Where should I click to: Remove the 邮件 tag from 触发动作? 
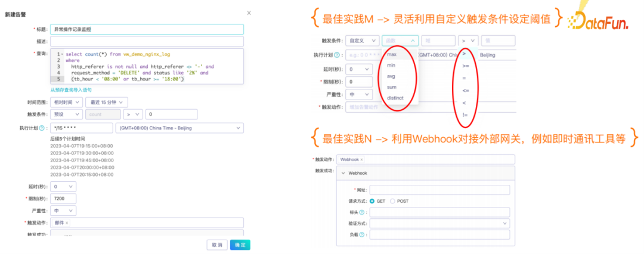pyautogui.click(x=67, y=223)
